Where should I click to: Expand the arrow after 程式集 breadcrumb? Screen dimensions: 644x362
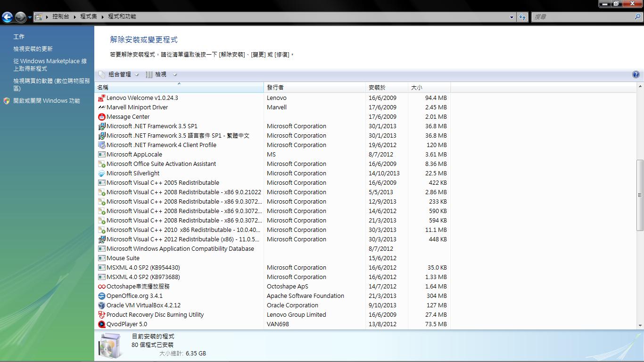tap(103, 17)
